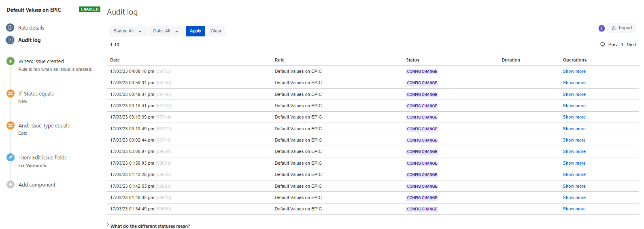Click CONFIG CHANGE badge for 01:34:49 pm
Viewport: 644px width, 229px height.
tap(422, 209)
